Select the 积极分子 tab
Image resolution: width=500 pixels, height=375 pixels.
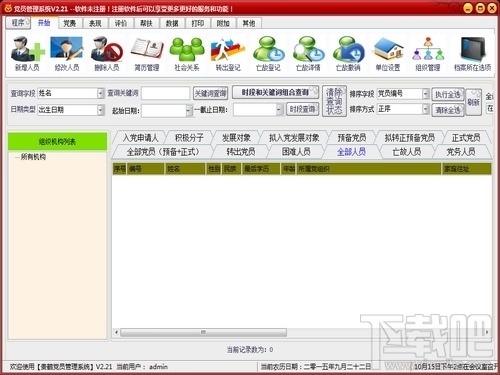pos(189,138)
